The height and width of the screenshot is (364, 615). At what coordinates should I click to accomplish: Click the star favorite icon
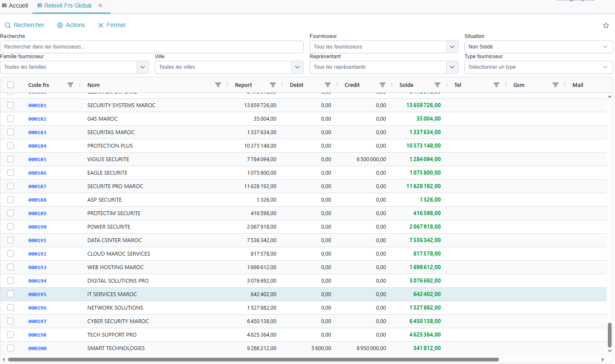pos(606,25)
